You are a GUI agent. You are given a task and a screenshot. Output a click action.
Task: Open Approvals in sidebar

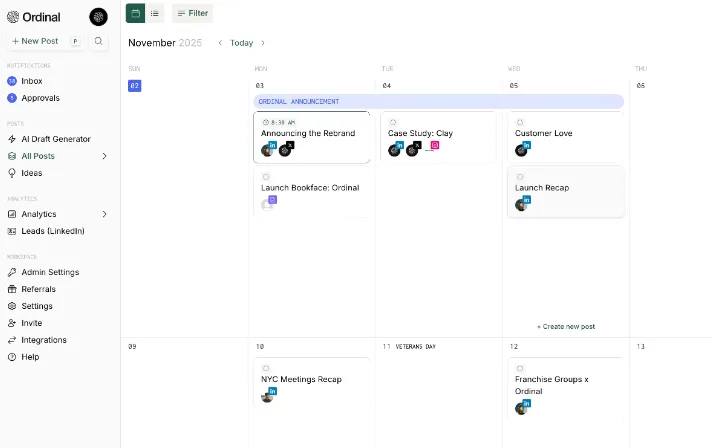(40, 98)
